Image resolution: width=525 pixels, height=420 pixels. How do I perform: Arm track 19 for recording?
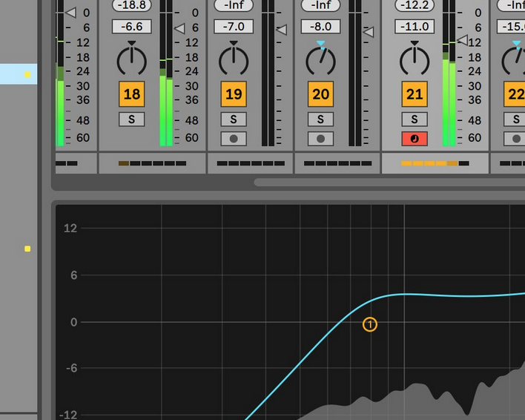[234, 139]
